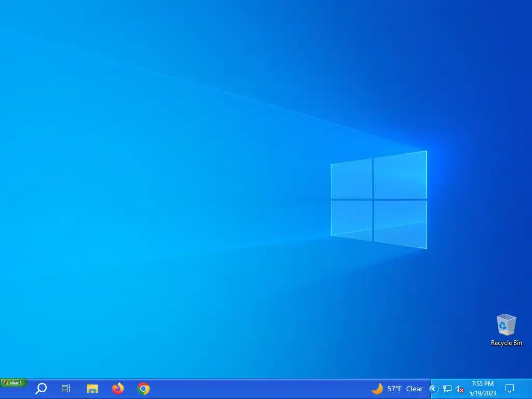Click the taskbar search magnifier icon
This screenshot has width=532, height=399.
[x=41, y=389]
